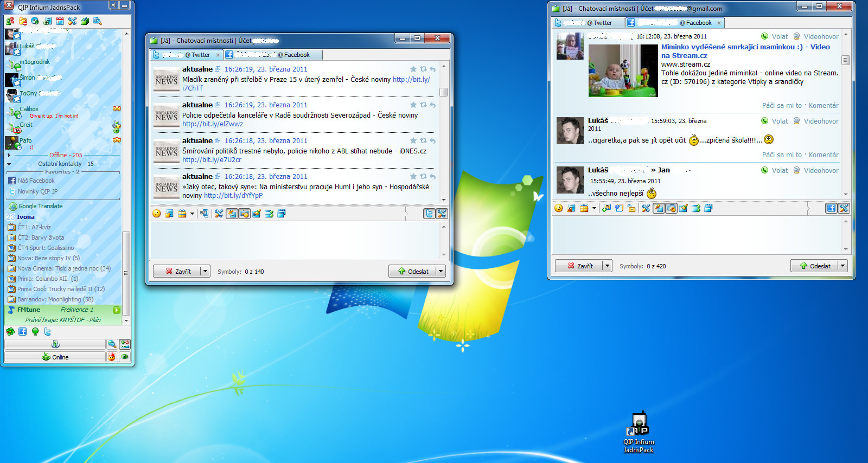Screen dimensions: 868x463
Task: Reply to the Policie odpečetila tweet
Action: (x=432, y=105)
